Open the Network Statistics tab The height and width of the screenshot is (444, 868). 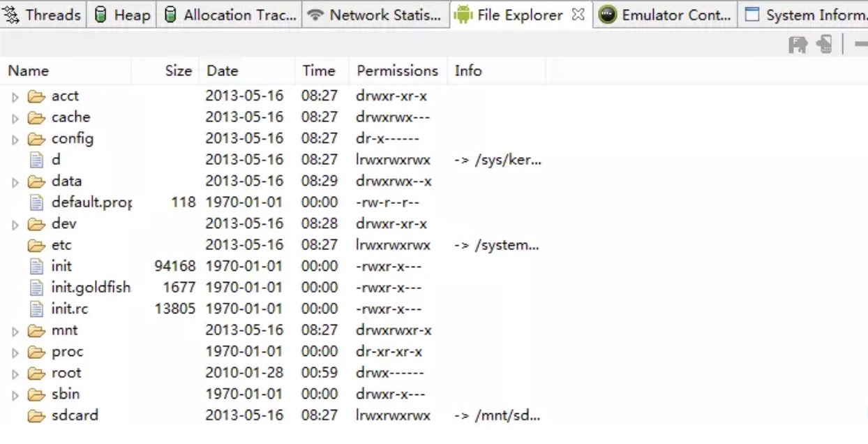375,15
